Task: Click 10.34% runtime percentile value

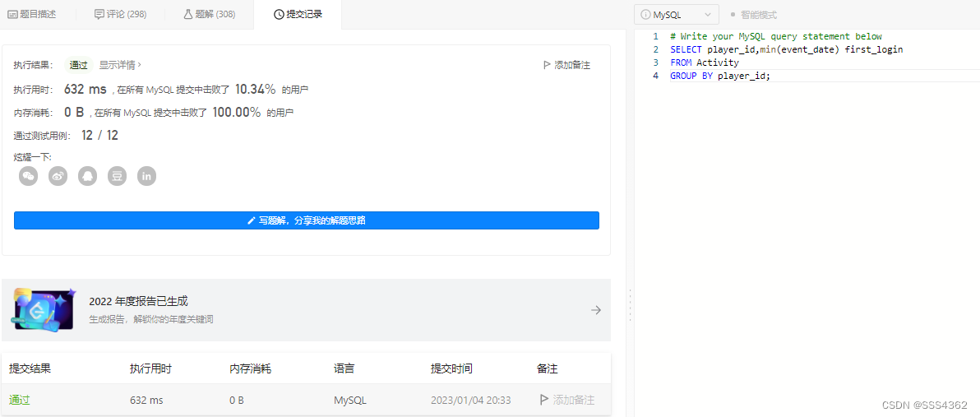Action: pos(256,90)
